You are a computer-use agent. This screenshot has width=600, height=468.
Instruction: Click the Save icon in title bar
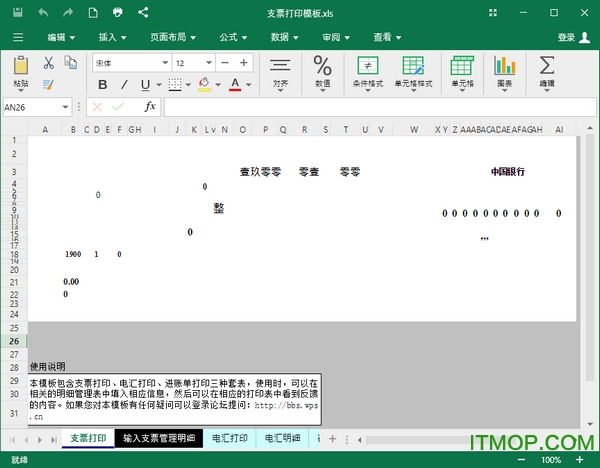tap(18, 13)
